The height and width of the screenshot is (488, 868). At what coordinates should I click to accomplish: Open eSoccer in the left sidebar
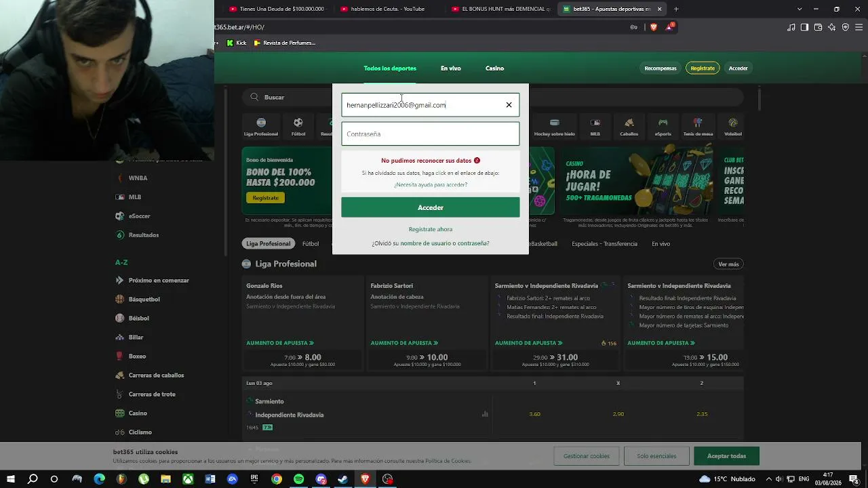[139, 216]
